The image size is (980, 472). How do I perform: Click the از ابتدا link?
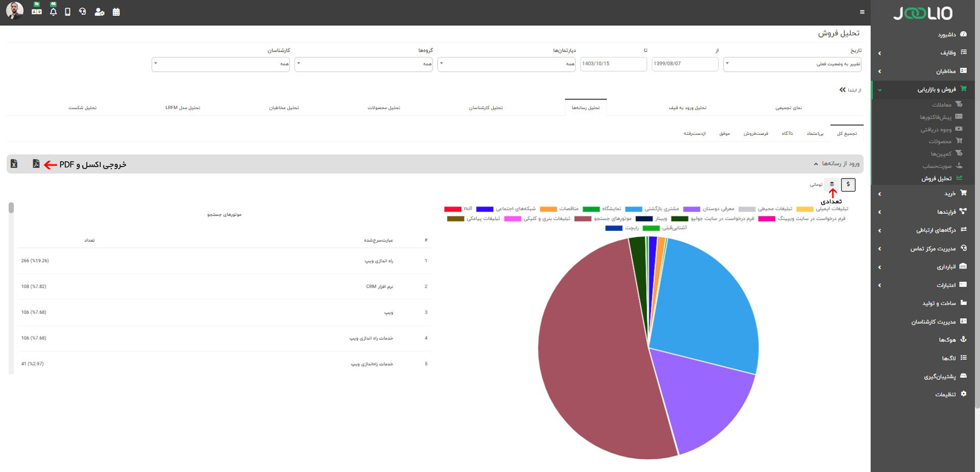850,90
